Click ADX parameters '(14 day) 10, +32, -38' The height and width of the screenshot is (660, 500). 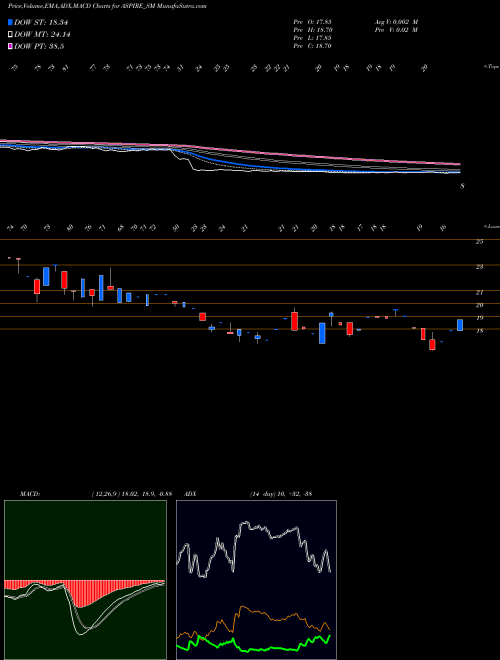(x=280, y=493)
